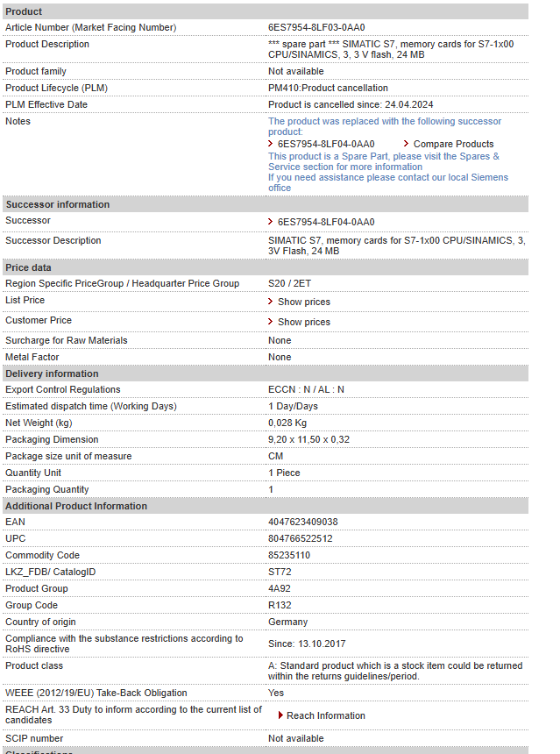
Task: Click the contact local Siemens office text
Action: tap(387, 182)
